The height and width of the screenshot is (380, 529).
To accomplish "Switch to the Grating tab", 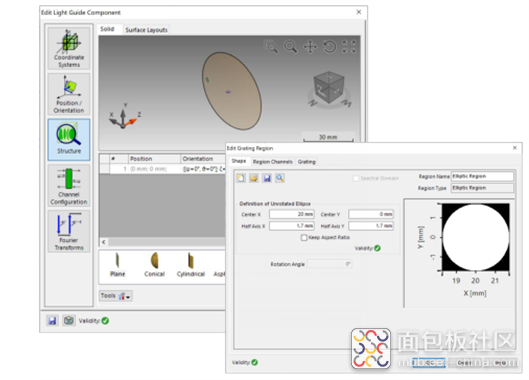I will pyautogui.click(x=306, y=162).
